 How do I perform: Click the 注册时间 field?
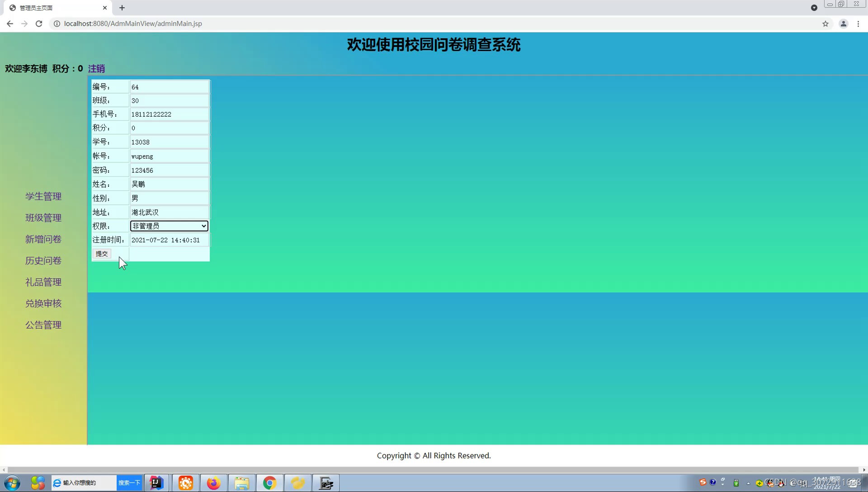[x=169, y=240]
